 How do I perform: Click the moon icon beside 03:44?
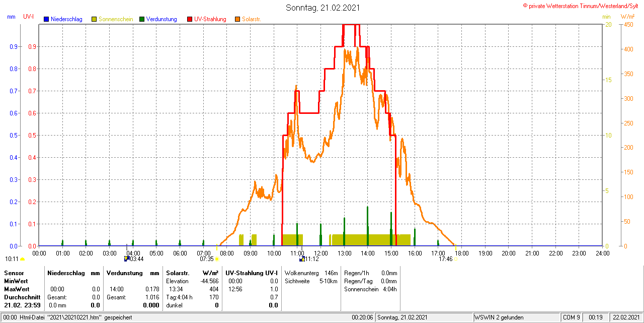coord(126,259)
